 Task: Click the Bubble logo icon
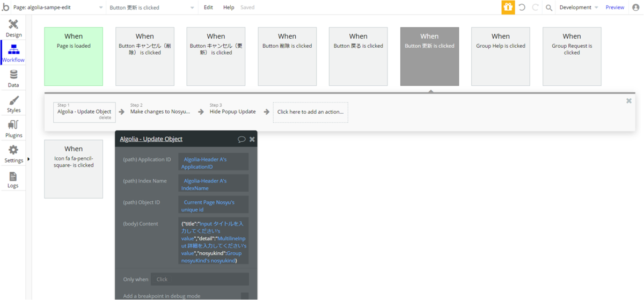point(5,8)
